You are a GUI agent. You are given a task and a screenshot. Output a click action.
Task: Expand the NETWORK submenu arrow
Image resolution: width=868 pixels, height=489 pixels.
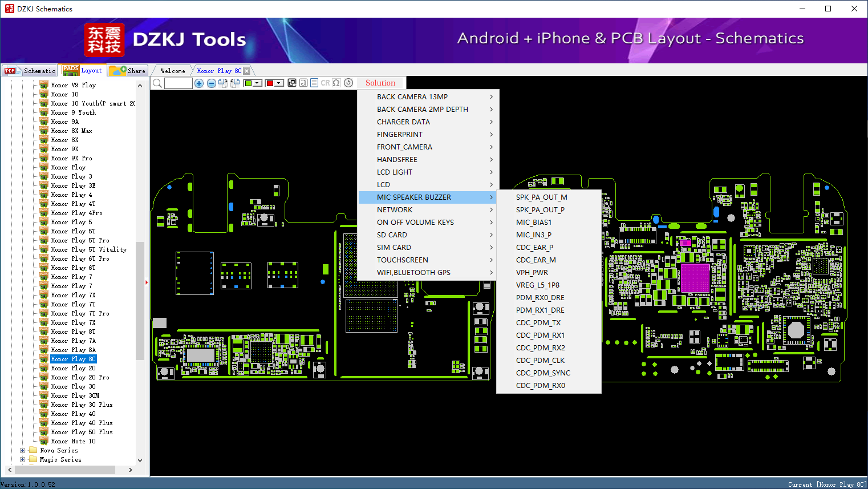491,209
